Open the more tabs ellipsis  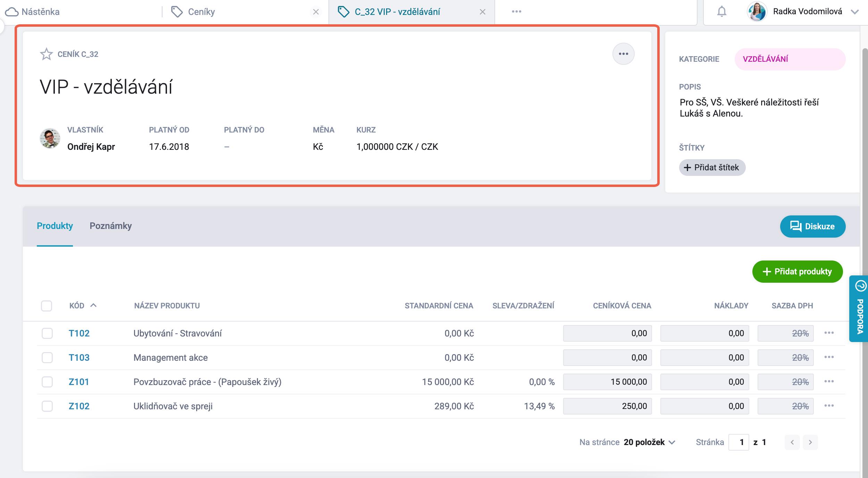[516, 11]
